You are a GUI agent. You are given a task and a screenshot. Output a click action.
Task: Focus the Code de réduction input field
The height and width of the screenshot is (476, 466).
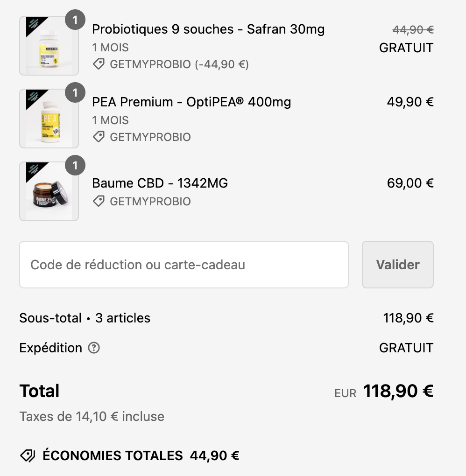(x=184, y=265)
